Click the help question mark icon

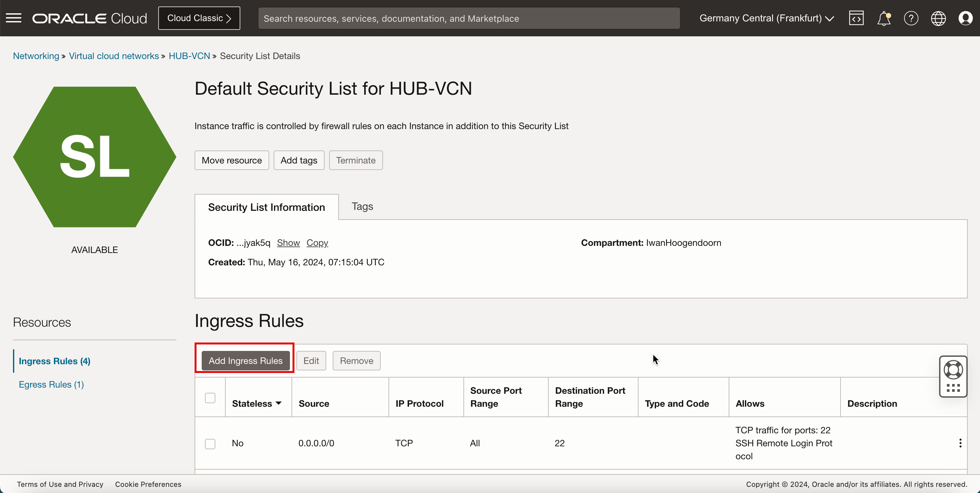coord(911,18)
